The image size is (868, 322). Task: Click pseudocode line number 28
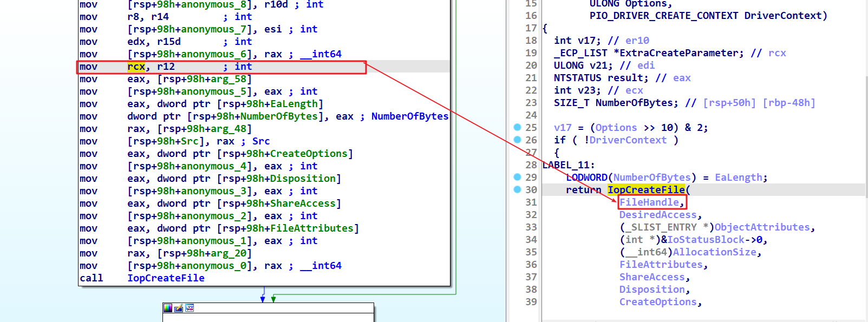[531, 165]
